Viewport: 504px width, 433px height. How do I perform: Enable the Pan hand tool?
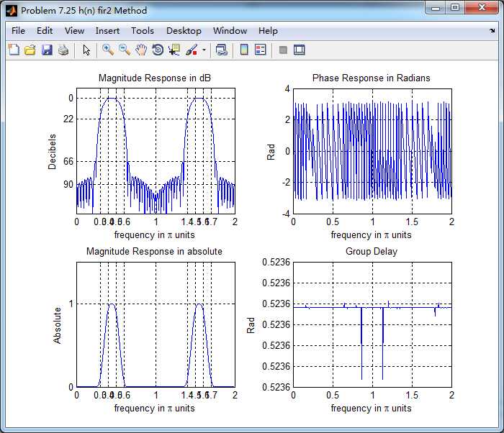[x=141, y=50]
